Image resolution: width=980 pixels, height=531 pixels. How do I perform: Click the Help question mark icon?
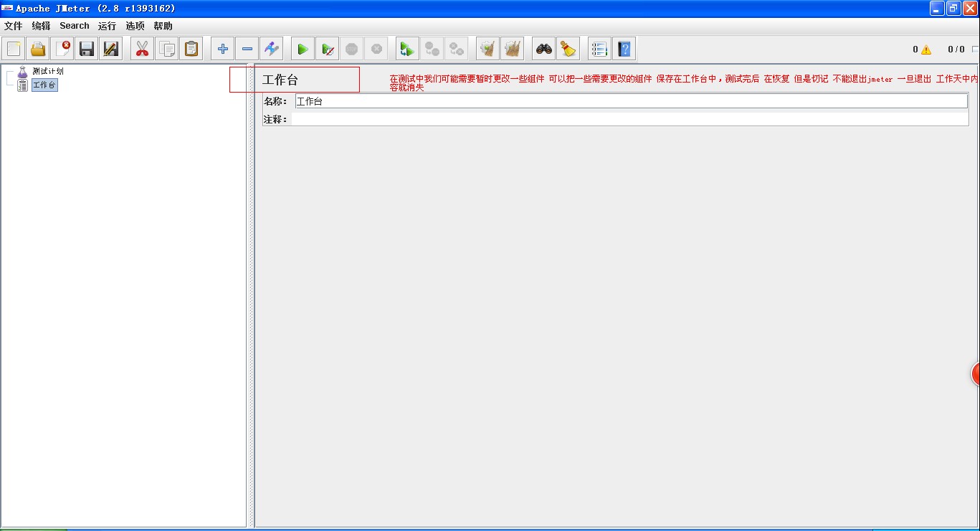point(624,49)
